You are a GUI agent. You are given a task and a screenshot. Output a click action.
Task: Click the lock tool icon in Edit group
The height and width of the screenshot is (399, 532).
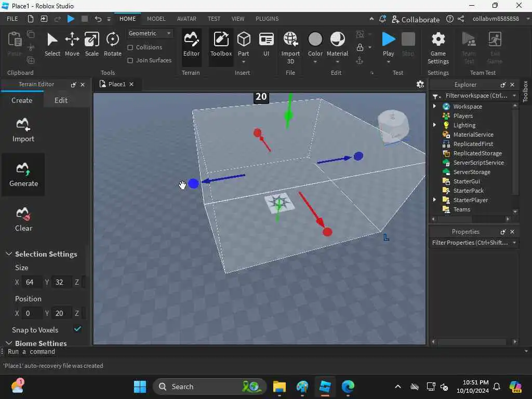coord(360,47)
